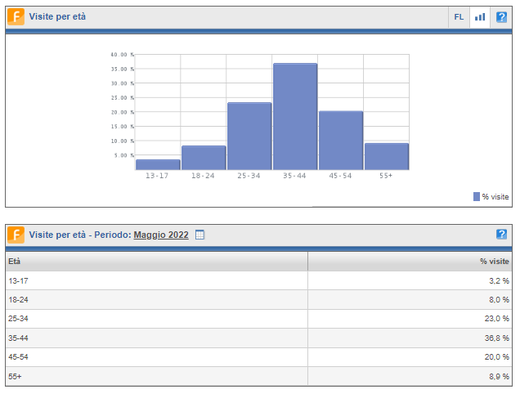Select the 35-44 bar in chart
This screenshot has width=520, height=394.
pyautogui.click(x=295, y=117)
